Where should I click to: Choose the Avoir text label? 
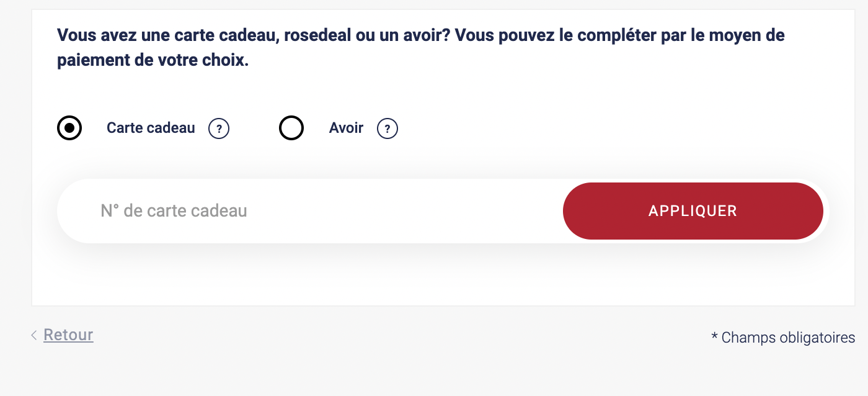(346, 128)
